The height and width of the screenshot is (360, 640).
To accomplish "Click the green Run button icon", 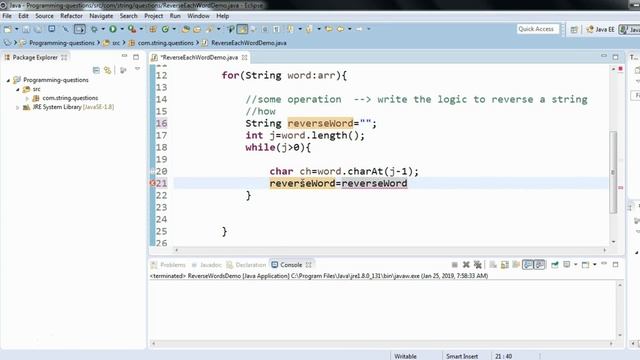I will pyautogui.click(x=113, y=29).
